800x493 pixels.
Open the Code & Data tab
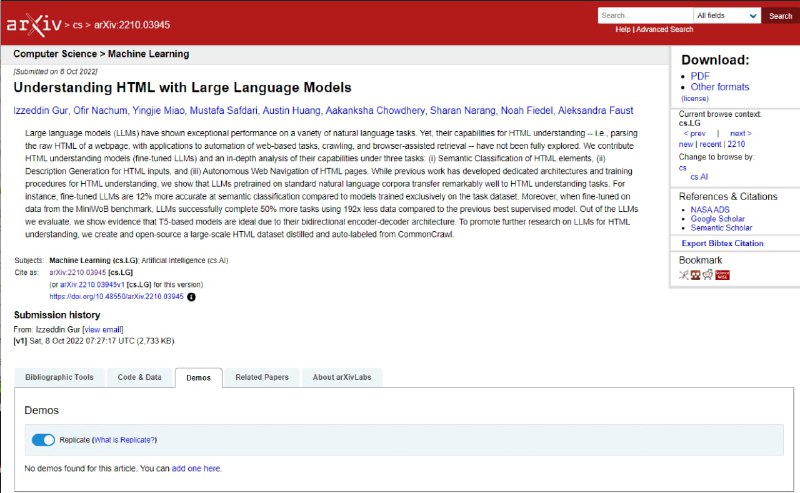(x=138, y=377)
